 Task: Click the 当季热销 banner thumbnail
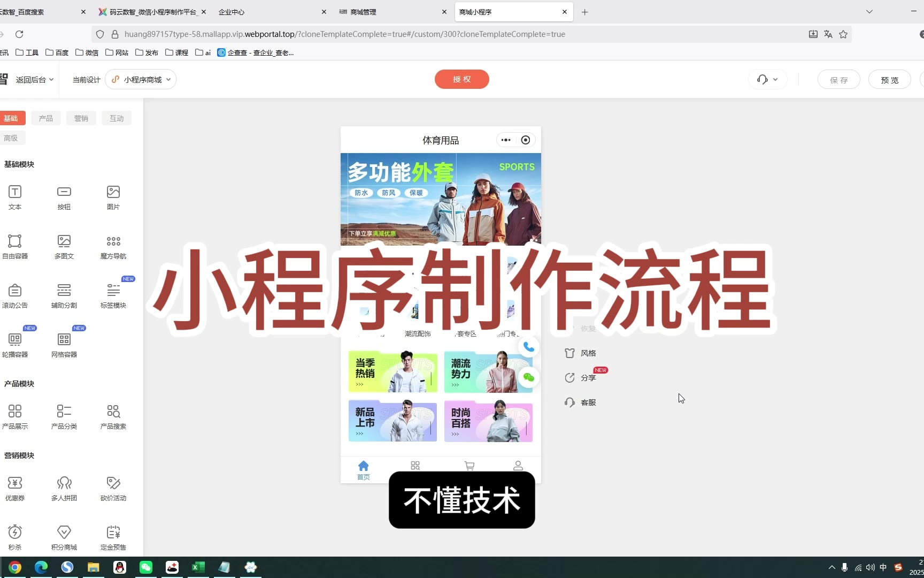[x=392, y=372]
